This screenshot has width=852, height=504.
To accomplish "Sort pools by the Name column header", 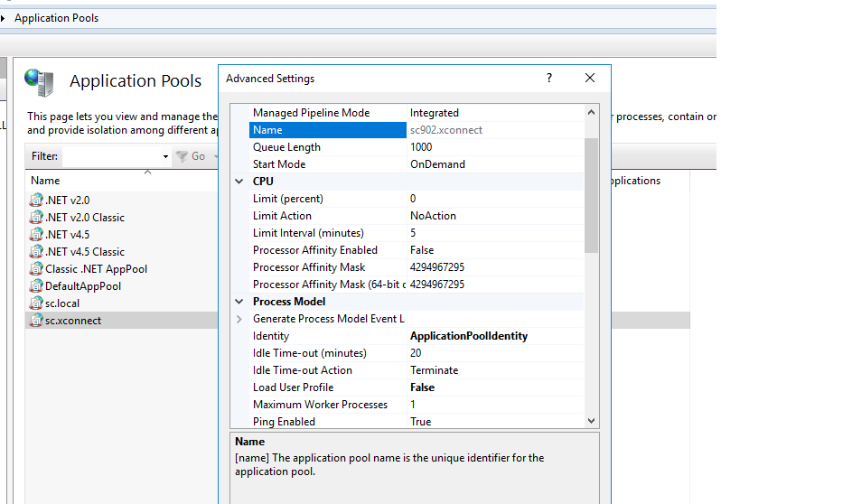I will 45,181.
